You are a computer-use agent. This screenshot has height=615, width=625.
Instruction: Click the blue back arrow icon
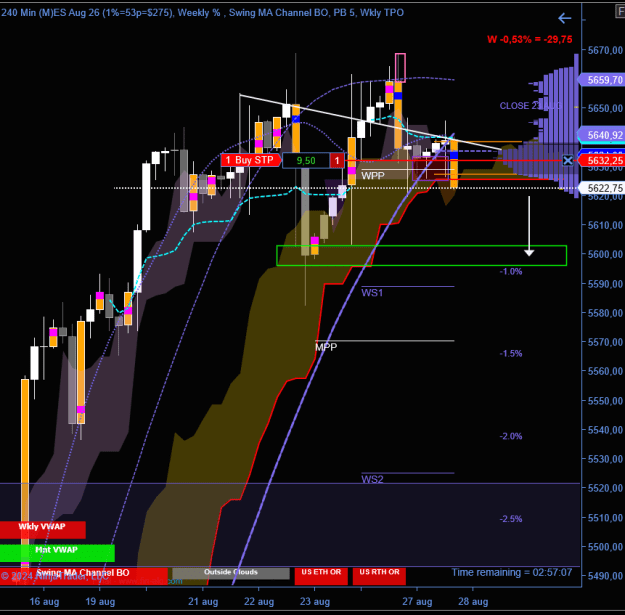(564, 18)
